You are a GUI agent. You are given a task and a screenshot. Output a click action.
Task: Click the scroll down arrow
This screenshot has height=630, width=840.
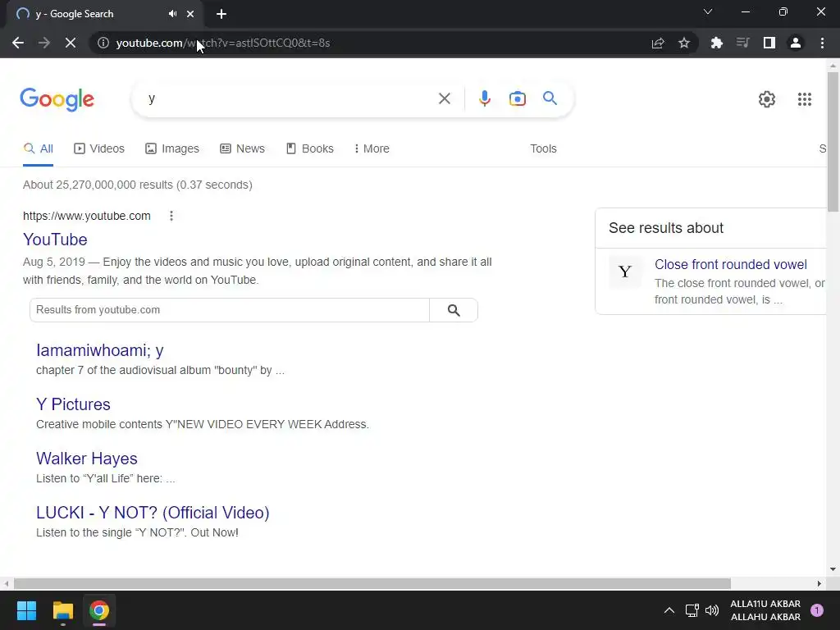(833, 569)
